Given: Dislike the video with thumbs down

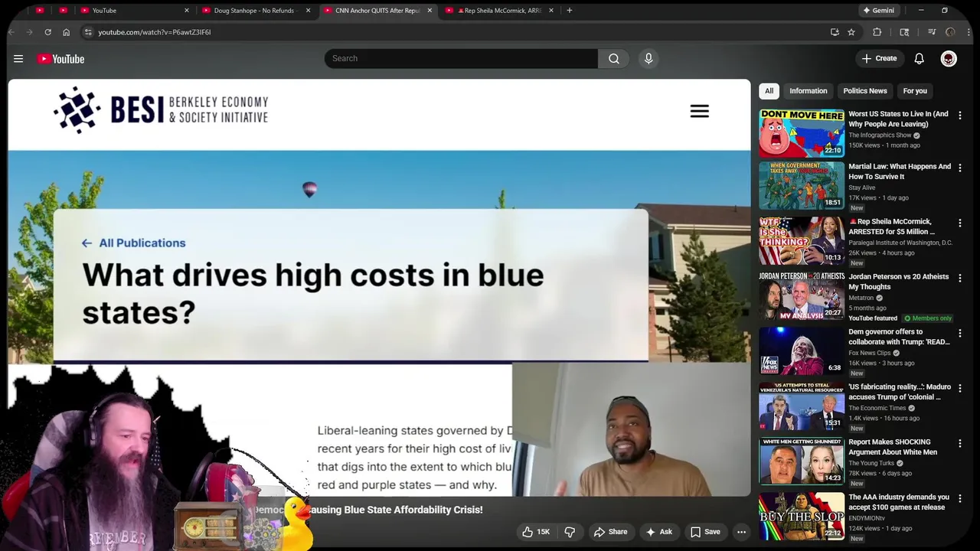Looking at the screenshot, I should coord(570,532).
